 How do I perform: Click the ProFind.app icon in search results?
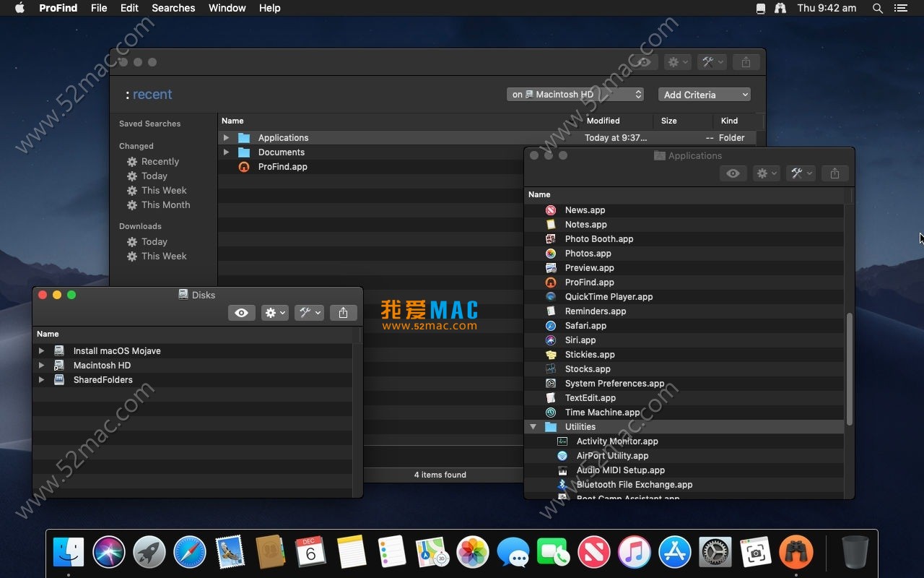pyautogui.click(x=244, y=166)
